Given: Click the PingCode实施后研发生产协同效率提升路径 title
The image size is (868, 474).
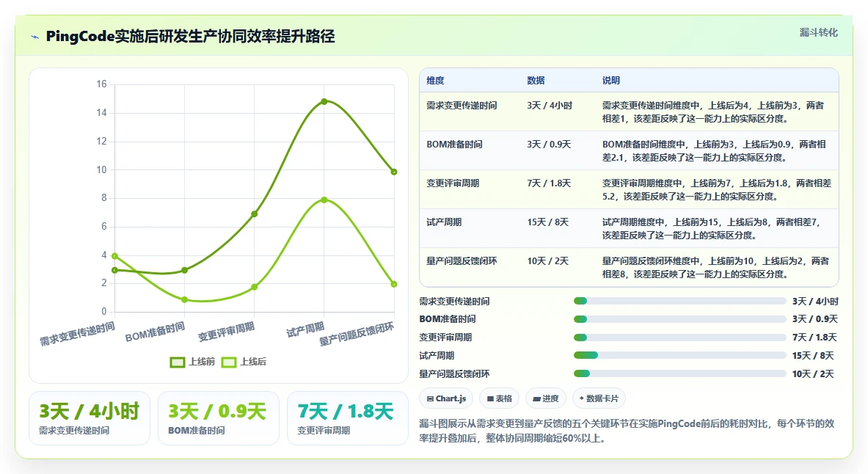Looking at the screenshot, I should (x=191, y=37).
